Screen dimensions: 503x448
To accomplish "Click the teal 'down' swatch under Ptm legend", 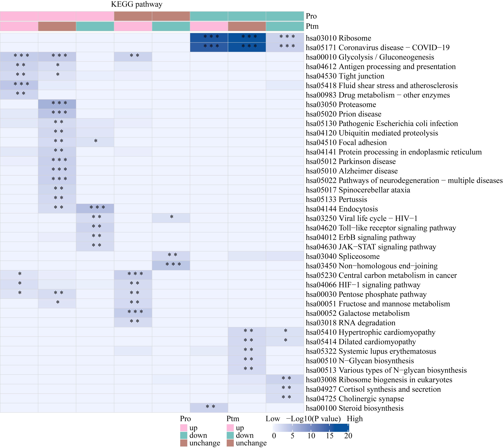I will pos(230,435).
